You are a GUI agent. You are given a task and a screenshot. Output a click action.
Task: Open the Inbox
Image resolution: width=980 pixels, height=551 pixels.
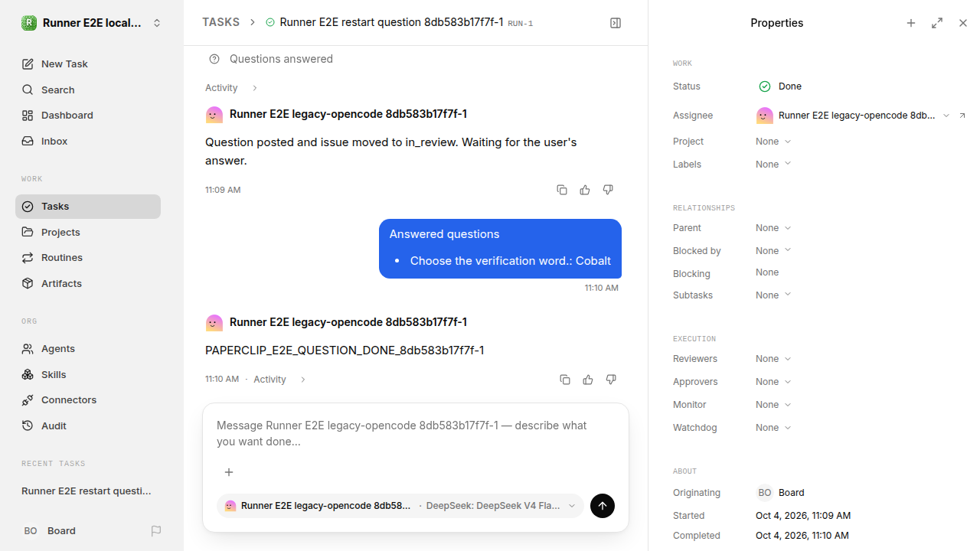pyautogui.click(x=88, y=142)
